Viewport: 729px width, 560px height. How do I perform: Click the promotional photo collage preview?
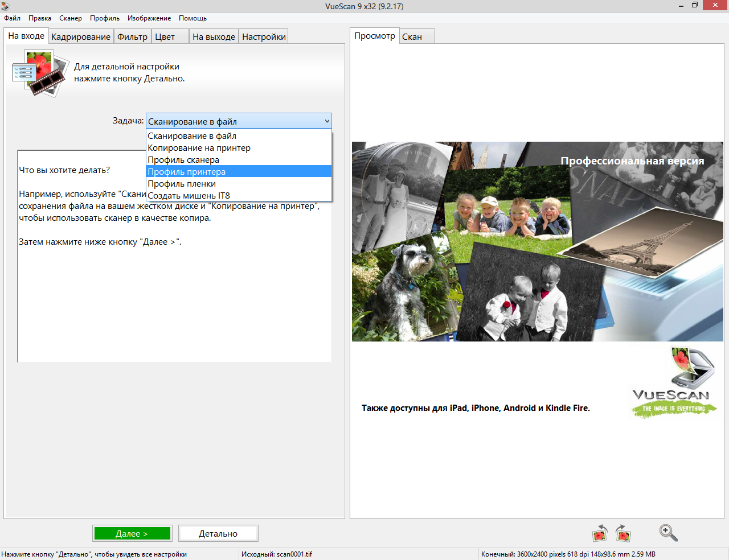tap(537, 242)
